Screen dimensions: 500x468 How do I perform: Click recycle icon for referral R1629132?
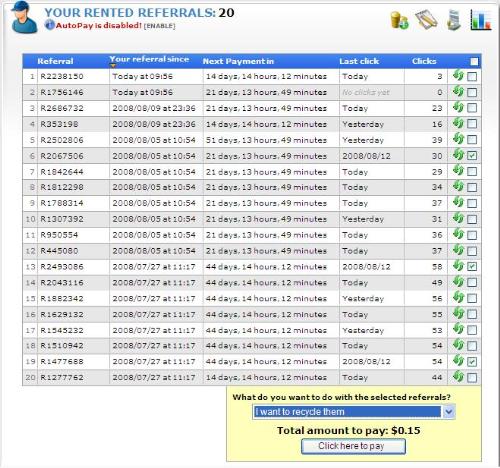click(x=458, y=314)
